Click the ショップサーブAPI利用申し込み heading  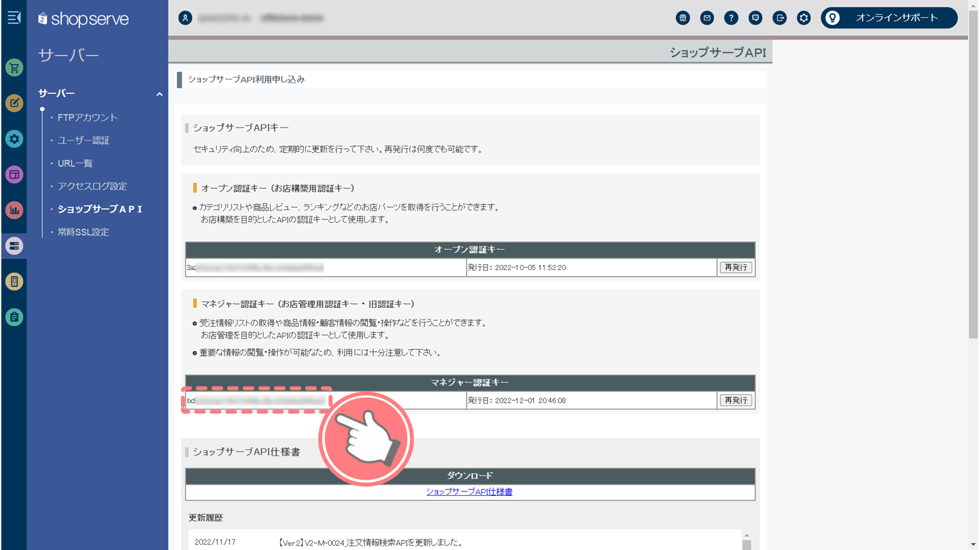pos(246,79)
